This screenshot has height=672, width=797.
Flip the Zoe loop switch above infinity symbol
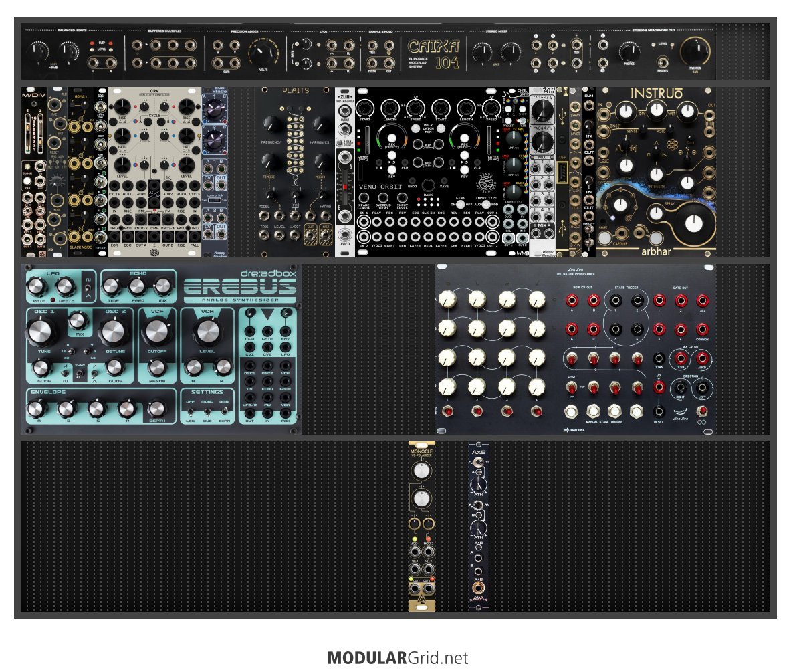(x=702, y=411)
